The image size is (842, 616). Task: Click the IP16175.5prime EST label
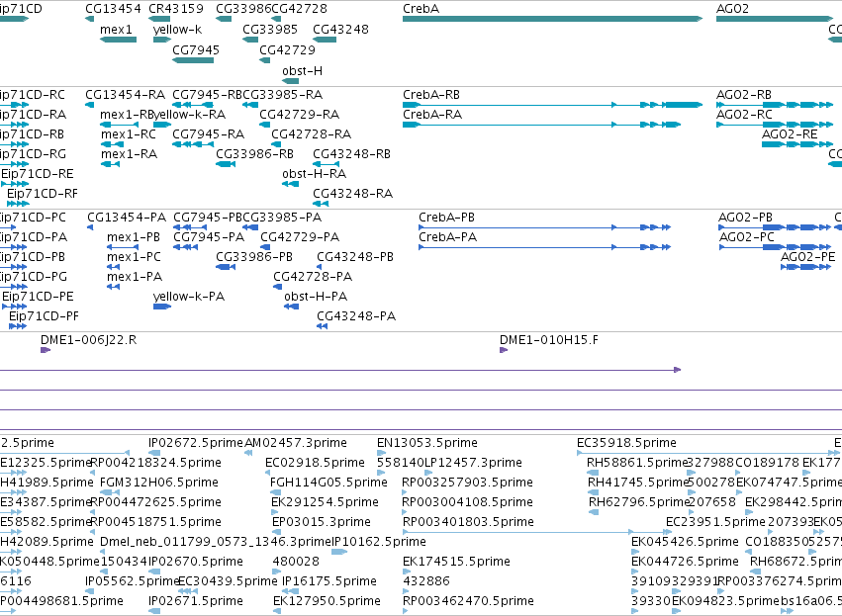[329, 581]
